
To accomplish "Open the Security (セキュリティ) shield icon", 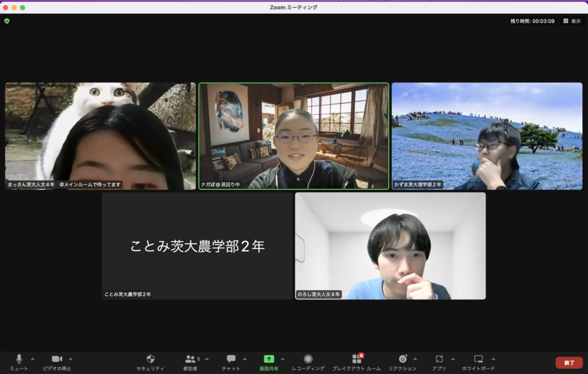I will [150, 359].
